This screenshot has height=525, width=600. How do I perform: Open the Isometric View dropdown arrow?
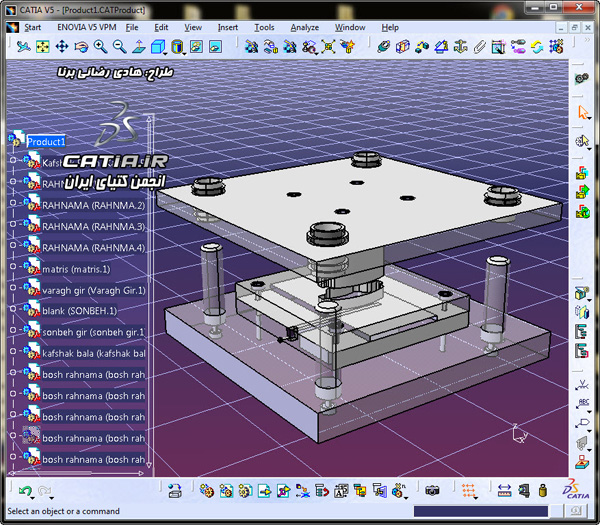tap(166, 54)
